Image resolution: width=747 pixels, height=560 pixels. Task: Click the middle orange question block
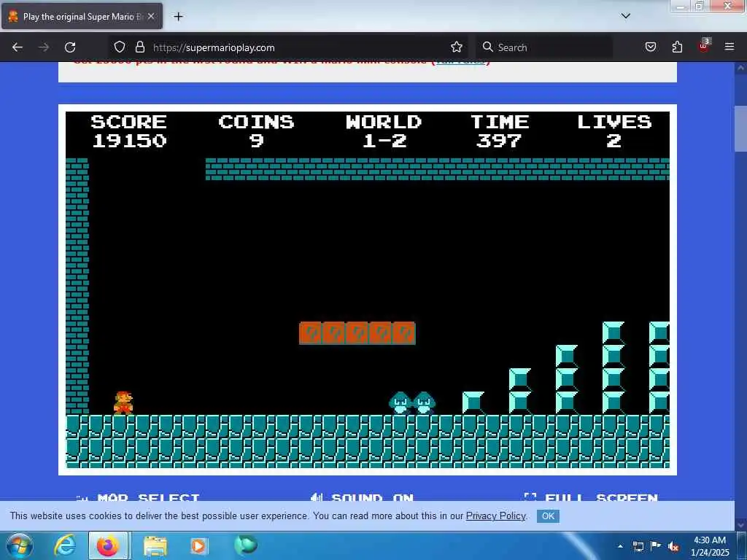(357, 332)
